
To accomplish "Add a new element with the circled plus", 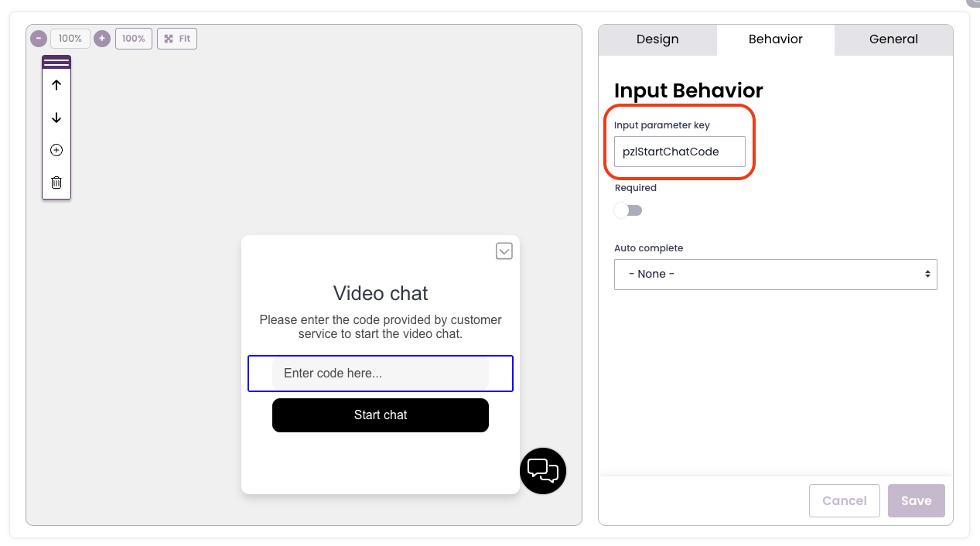I will pos(56,151).
